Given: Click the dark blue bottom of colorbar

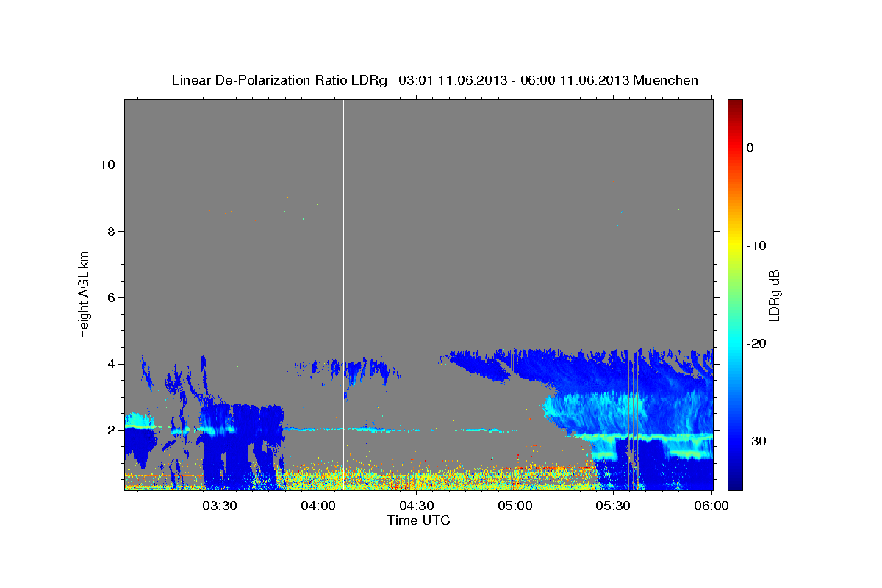Looking at the screenshot, I should tap(735, 482).
